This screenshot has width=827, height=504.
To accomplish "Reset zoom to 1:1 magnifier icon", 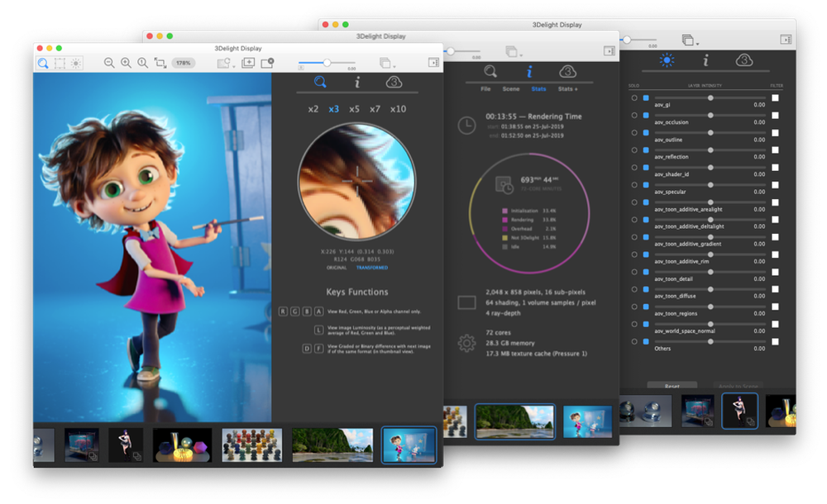I will pyautogui.click(x=143, y=63).
